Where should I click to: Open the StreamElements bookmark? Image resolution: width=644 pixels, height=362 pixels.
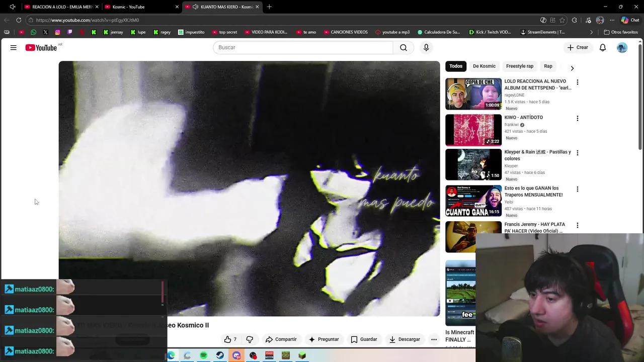tap(542, 32)
